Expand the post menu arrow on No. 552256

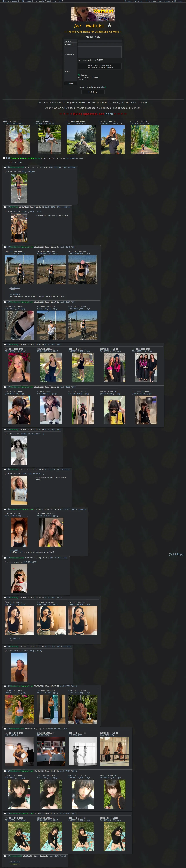pos(7,558)
